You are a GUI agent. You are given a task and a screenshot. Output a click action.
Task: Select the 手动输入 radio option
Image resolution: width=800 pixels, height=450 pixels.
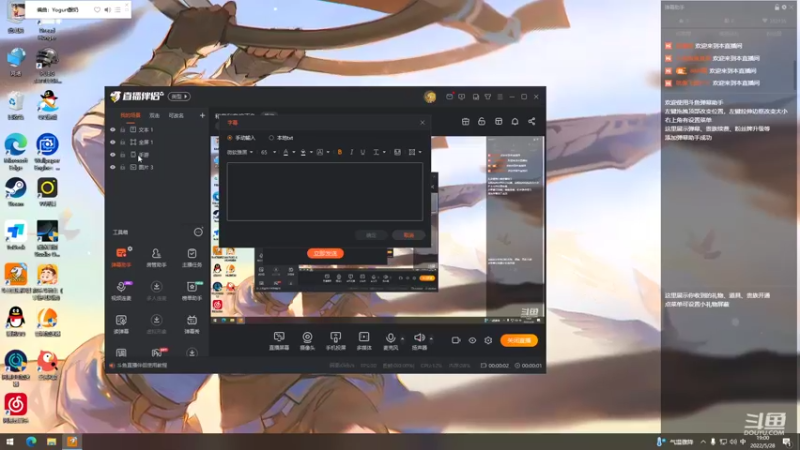(x=241, y=138)
